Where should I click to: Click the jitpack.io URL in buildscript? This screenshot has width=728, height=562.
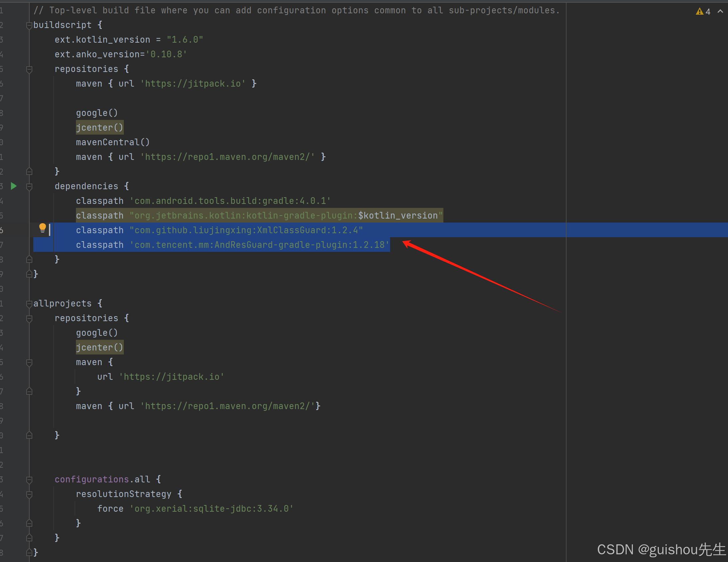pos(193,83)
